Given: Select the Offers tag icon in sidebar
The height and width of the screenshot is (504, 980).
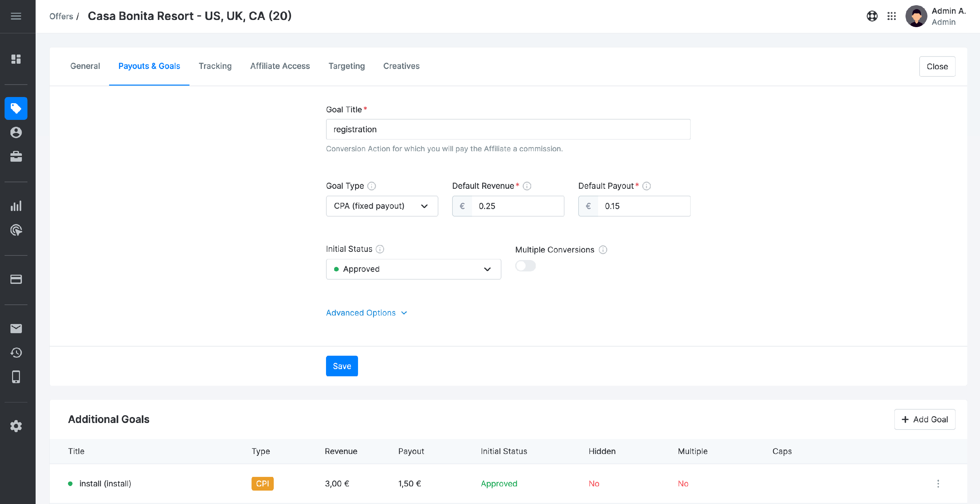Looking at the screenshot, I should click(16, 108).
